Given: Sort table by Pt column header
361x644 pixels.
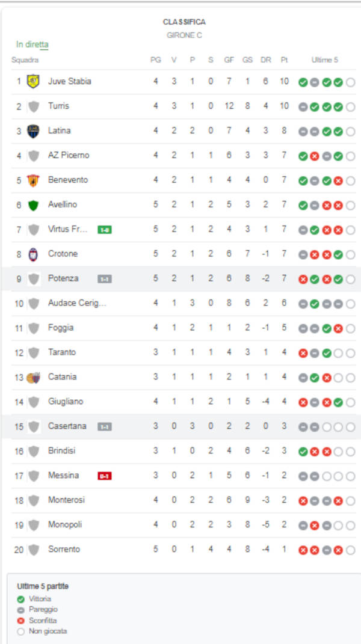Looking at the screenshot, I should (284, 60).
